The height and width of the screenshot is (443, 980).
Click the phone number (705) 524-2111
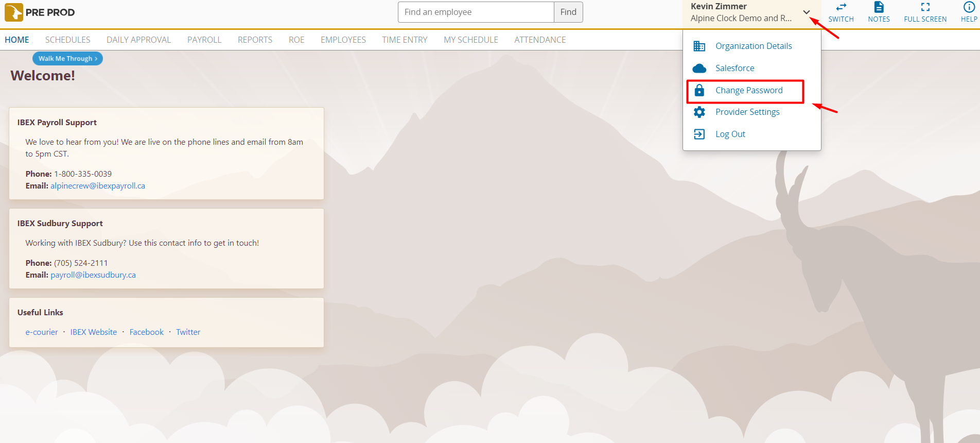coord(81,263)
